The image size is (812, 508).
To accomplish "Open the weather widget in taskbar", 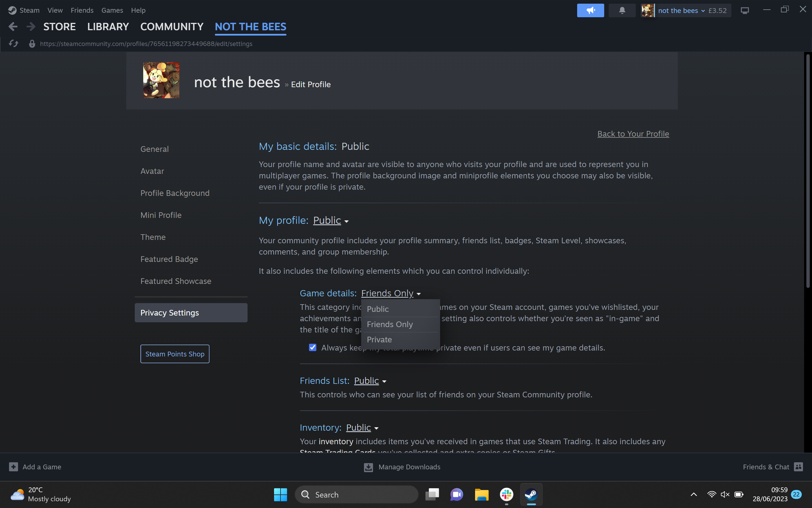I will coord(41,494).
